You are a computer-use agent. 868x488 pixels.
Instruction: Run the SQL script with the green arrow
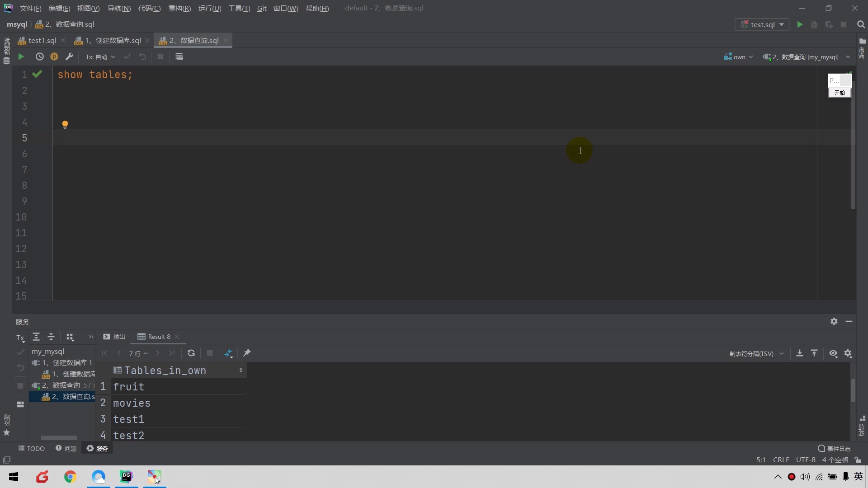(20, 56)
